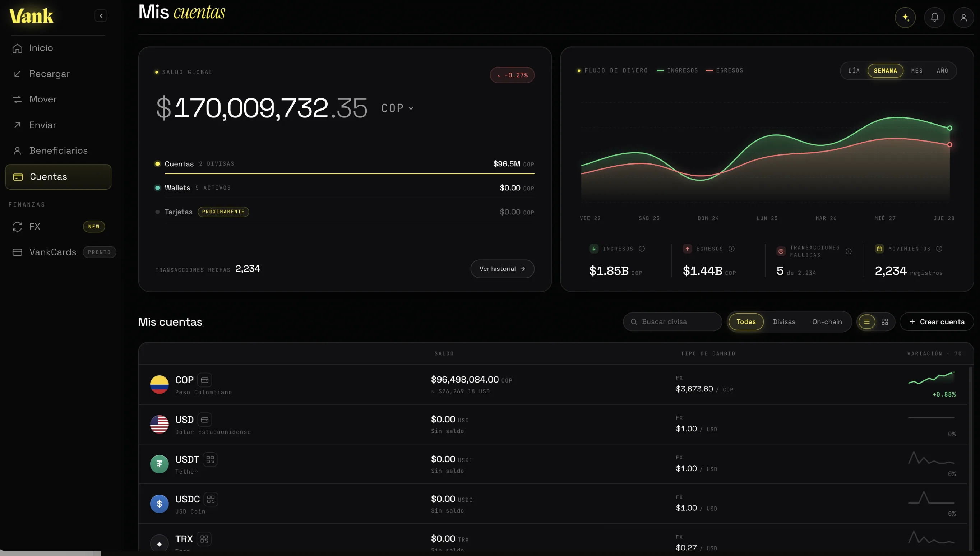Set chart period to Semana

tap(885, 71)
